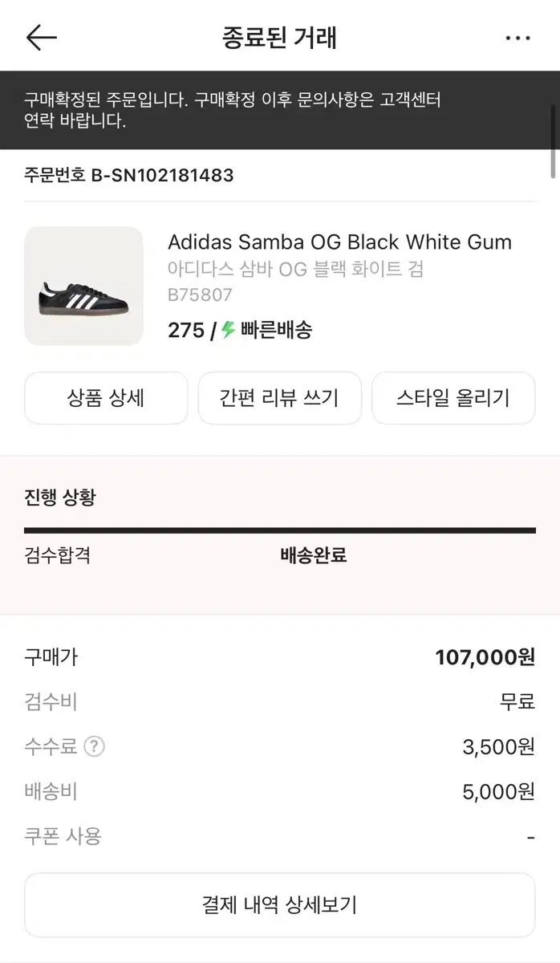
Task: Open 결제 내역 상세보기 payment details
Action: [x=280, y=904]
